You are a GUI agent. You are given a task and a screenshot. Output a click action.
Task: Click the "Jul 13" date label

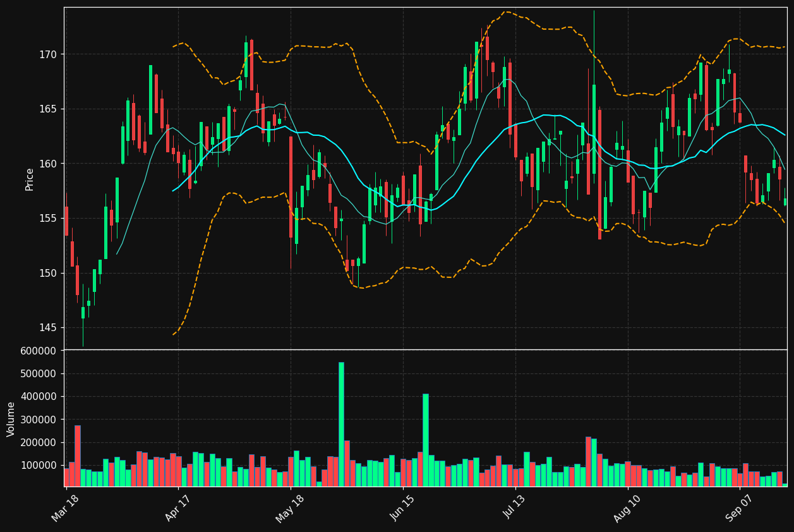coord(515,507)
